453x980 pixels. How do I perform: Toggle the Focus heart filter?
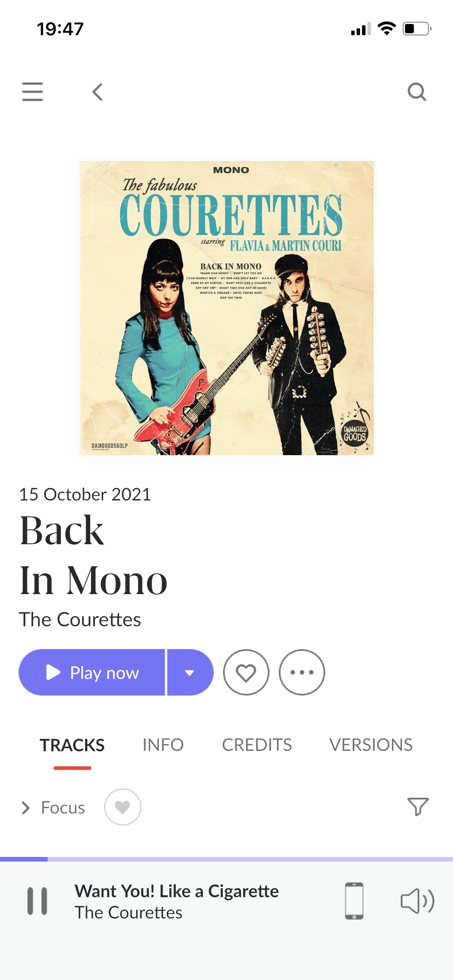123,807
